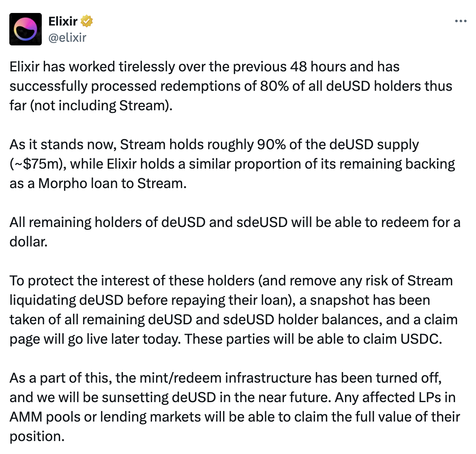
Task: Click the sentence about USDC claims
Action: [x=233, y=310]
